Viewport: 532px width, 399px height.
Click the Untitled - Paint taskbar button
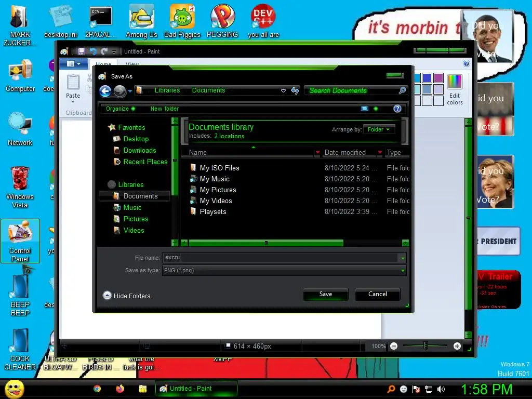pyautogui.click(x=196, y=389)
